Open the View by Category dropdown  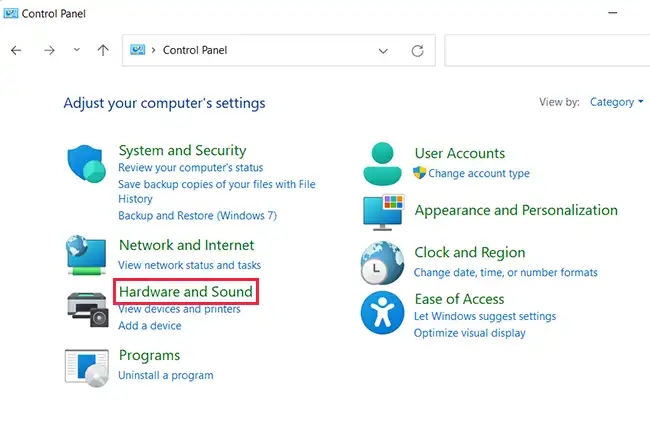[x=616, y=102]
